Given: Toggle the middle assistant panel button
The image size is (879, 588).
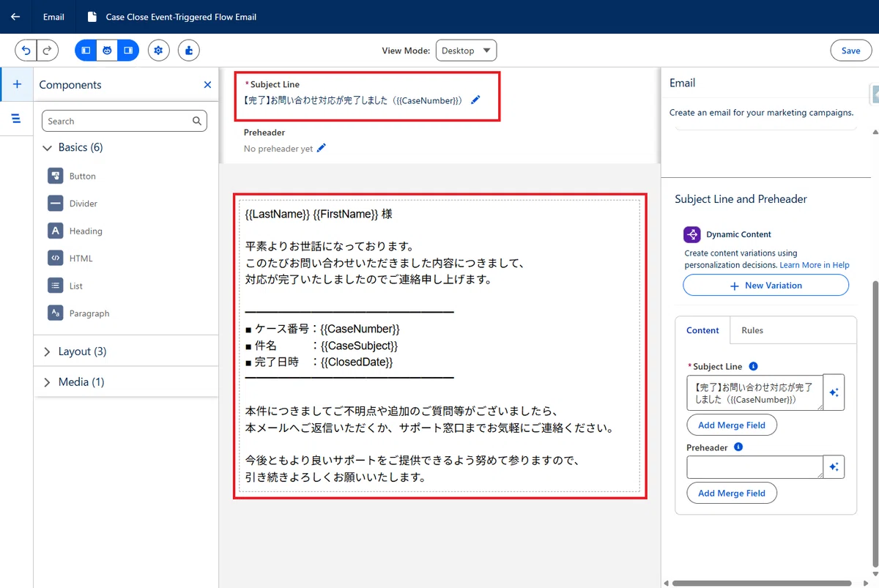Looking at the screenshot, I should pos(107,51).
